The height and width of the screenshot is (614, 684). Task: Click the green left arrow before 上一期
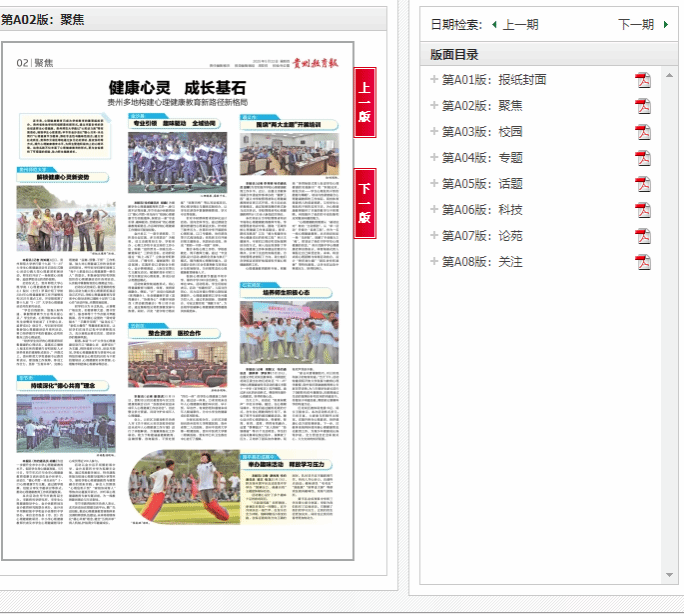[494, 24]
